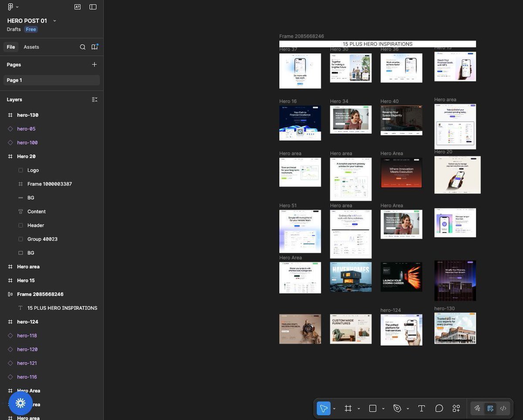Image resolution: width=523 pixels, height=420 pixels.
Task: Open the HERO POST 01 file name dropdown
Action: tap(54, 20)
